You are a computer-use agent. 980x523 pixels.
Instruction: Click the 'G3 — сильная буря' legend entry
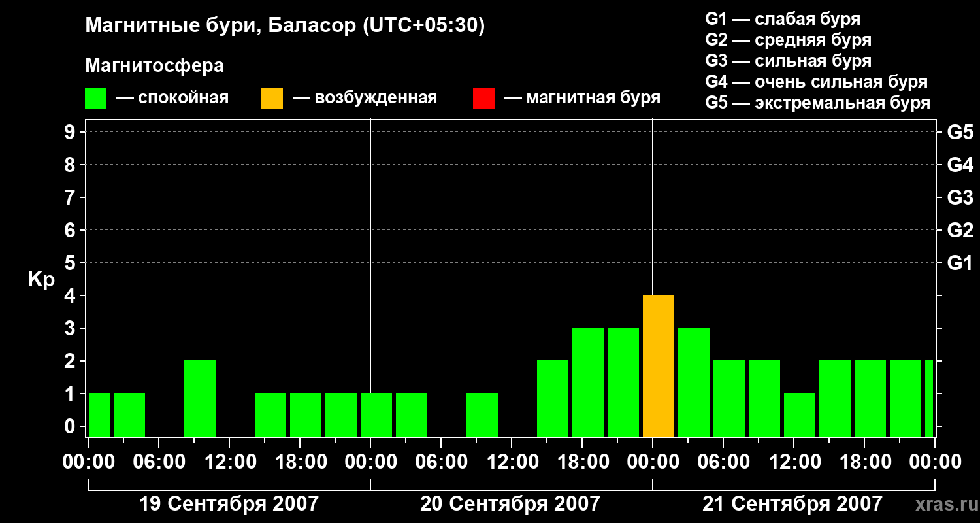point(788,61)
